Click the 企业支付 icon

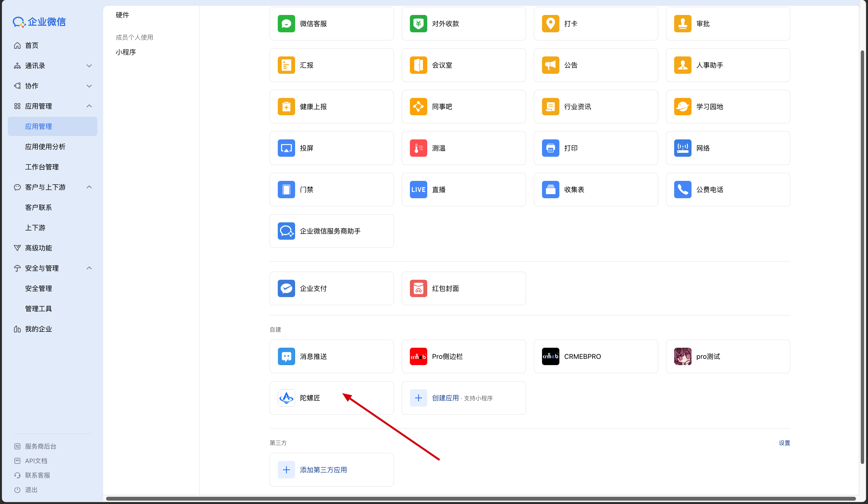pos(286,288)
